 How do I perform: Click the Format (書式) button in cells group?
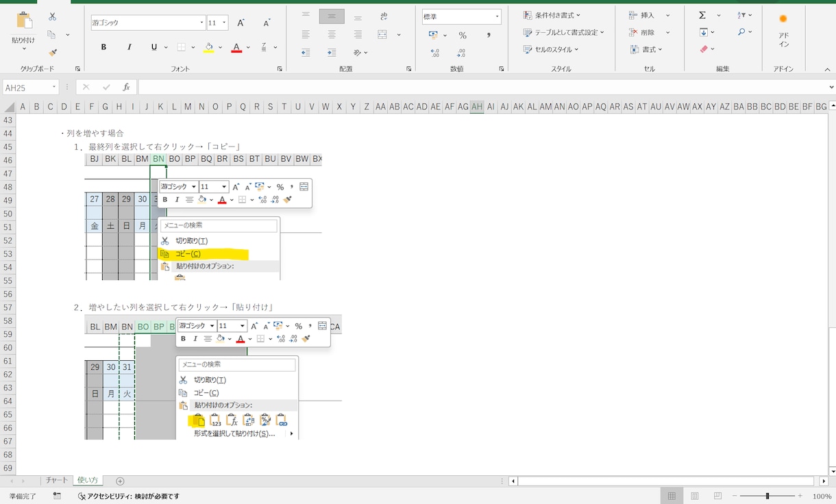point(646,49)
